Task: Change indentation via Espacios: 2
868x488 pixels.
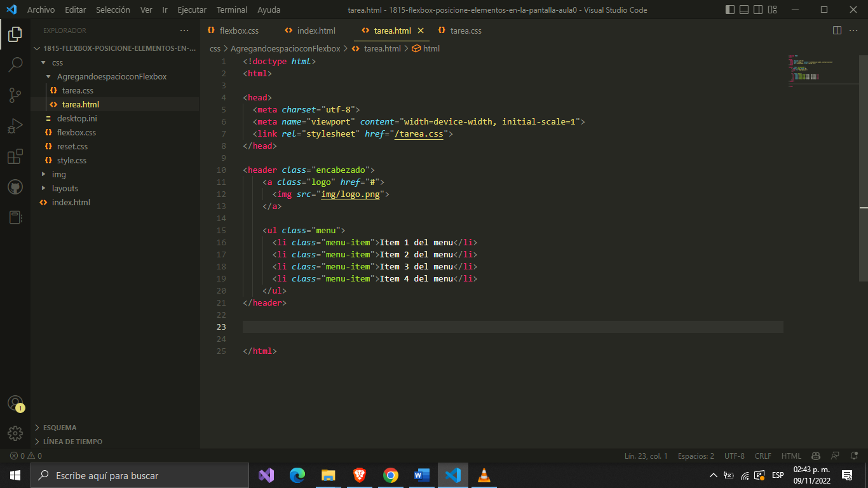Action: click(696, 456)
